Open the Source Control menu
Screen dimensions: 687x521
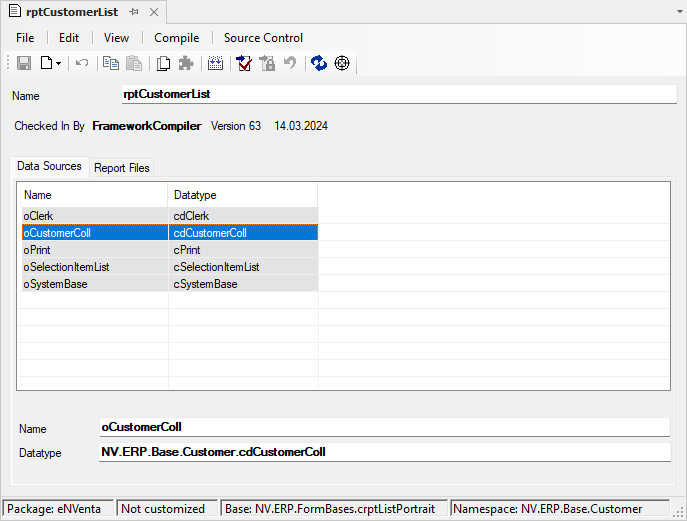[x=263, y=38]
